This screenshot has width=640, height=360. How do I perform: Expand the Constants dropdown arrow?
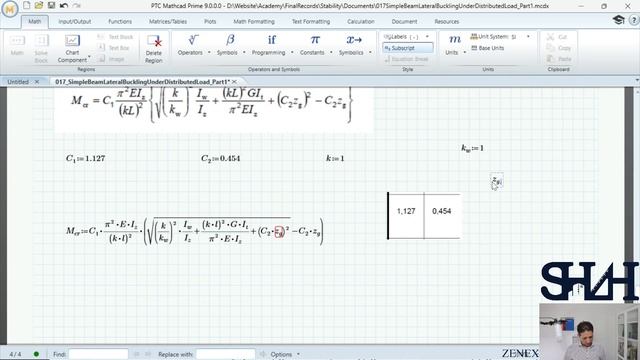[x=331, y=53]
